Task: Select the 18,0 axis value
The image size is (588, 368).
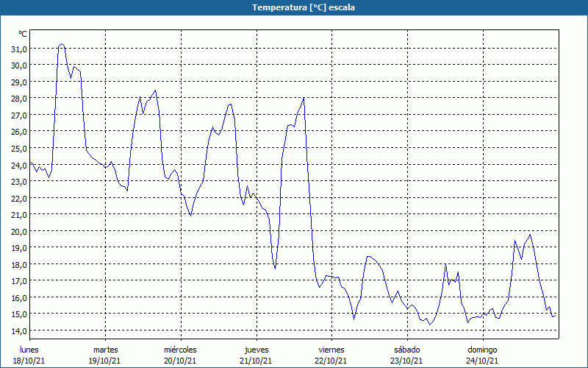Action: (x=18, y=265)
